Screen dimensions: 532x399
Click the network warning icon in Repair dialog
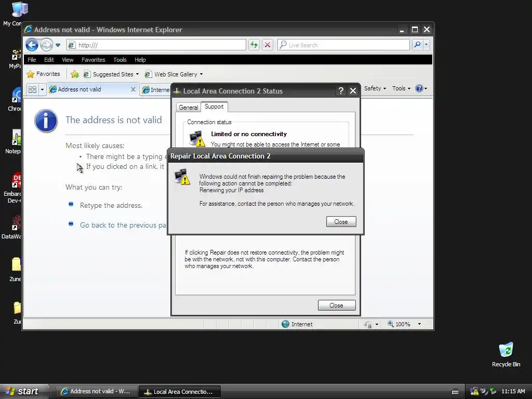(x=182, y=177)
